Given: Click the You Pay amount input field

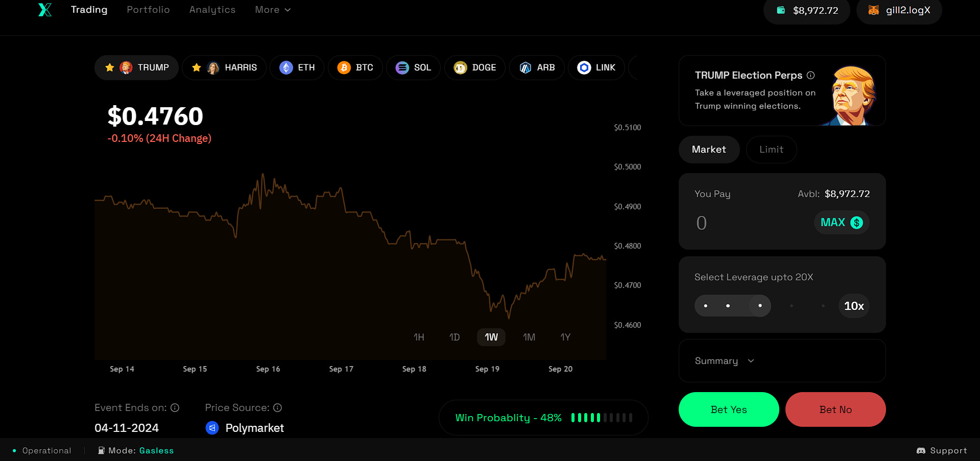Looking at the screenshot, I should (x=751, y=223).
